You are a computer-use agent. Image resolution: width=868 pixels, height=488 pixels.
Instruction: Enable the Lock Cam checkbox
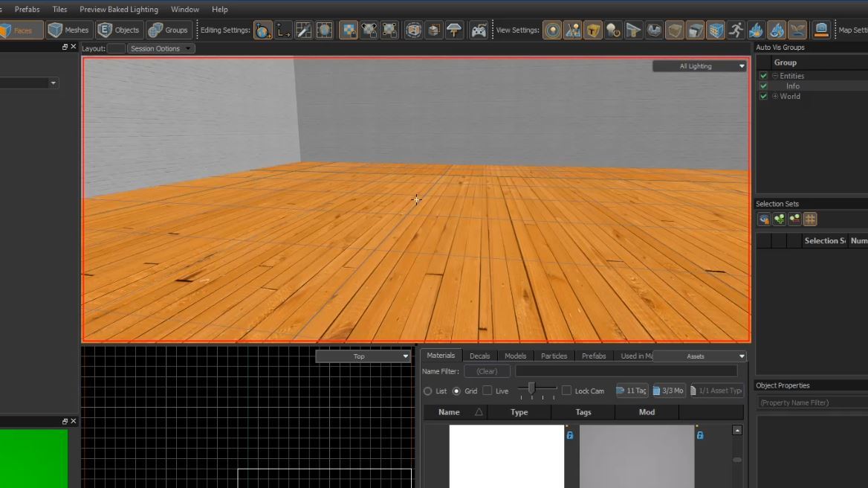pos(567,391)
